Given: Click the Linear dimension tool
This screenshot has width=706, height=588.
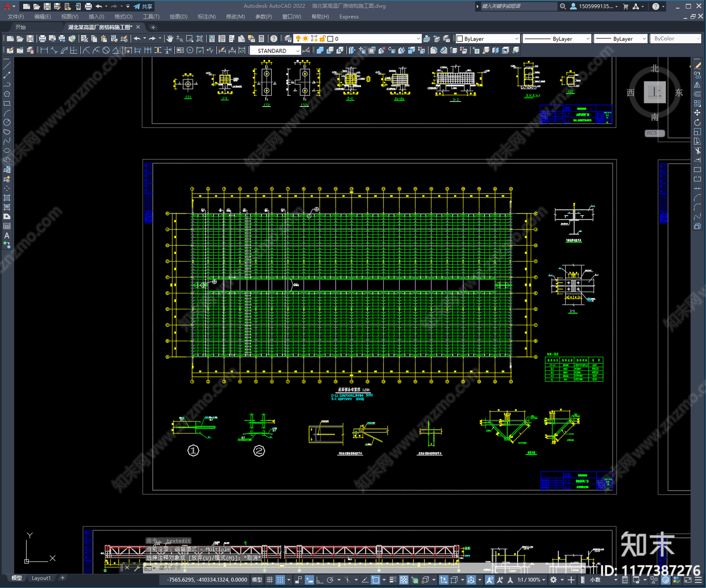Looking at the screenshot, I should click(x=44, y=50).
